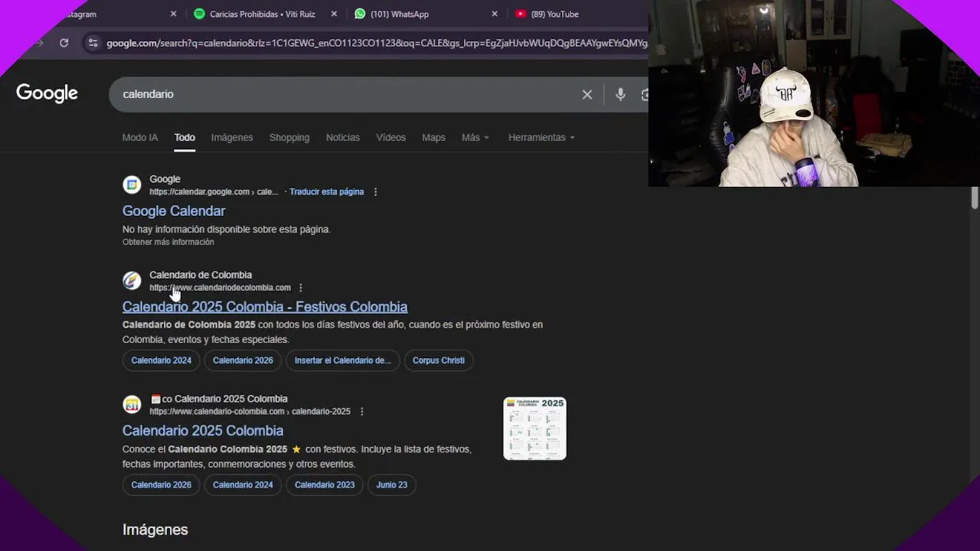Click the Calendario 2024 chip under Festivos result

click(x=162, y=360)
